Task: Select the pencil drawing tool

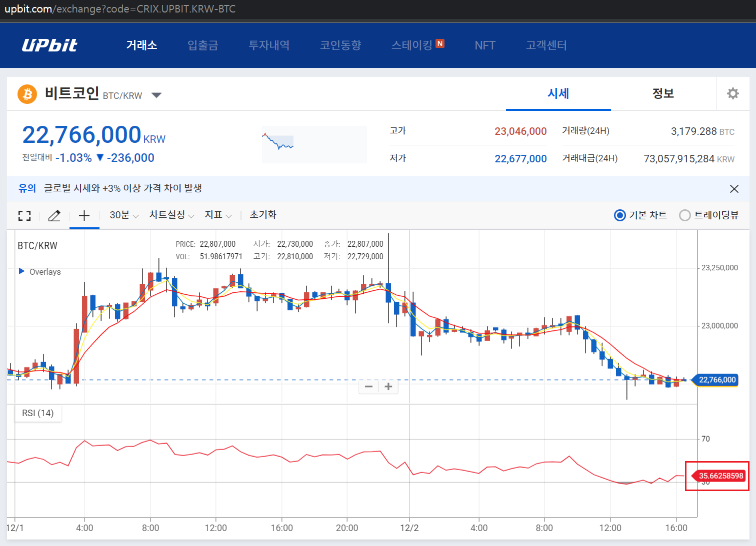Action: (x=54, y=216)
